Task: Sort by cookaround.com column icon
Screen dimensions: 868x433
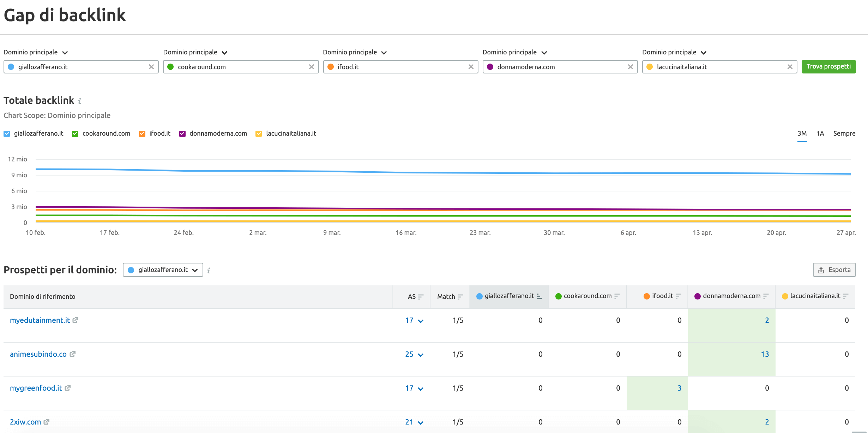Action: pos(617,296)
